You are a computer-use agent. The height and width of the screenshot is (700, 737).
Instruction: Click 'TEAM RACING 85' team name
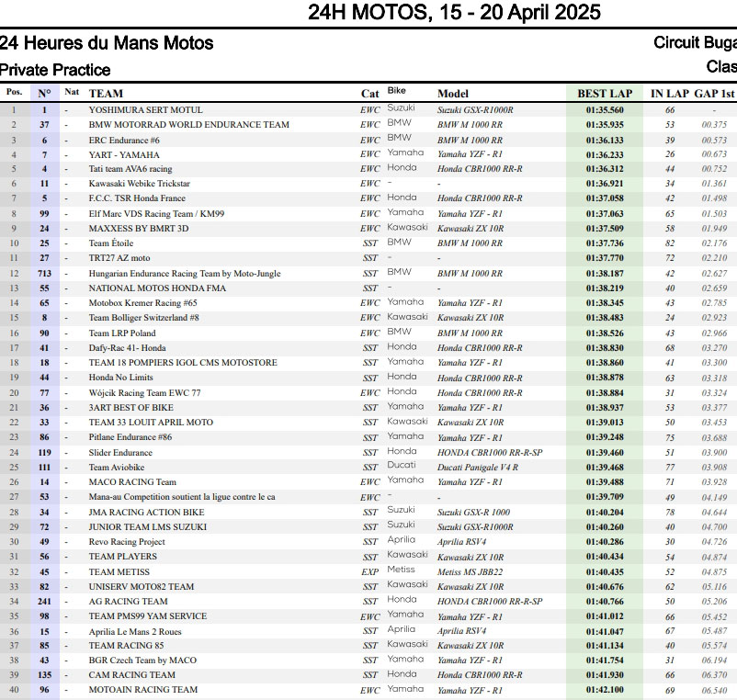127,646
